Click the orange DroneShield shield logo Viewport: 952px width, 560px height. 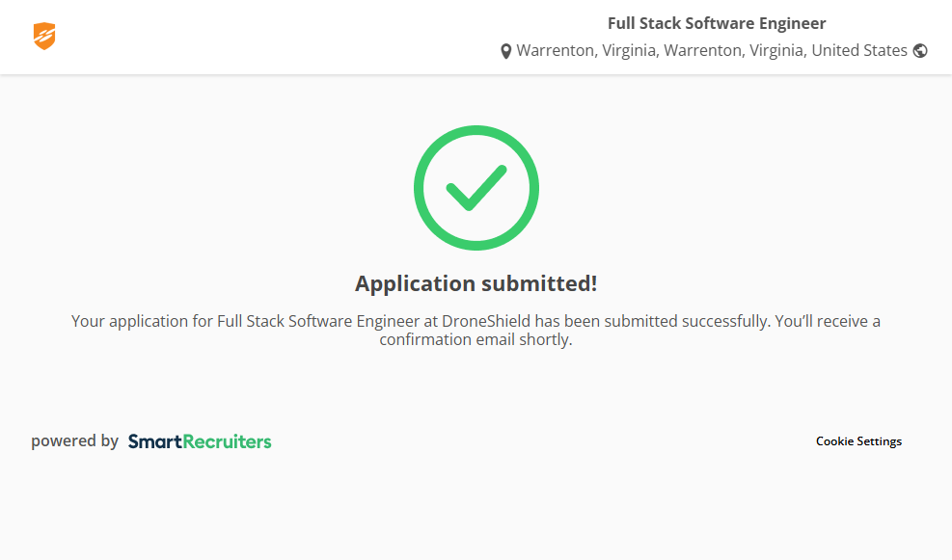point(44,37)
